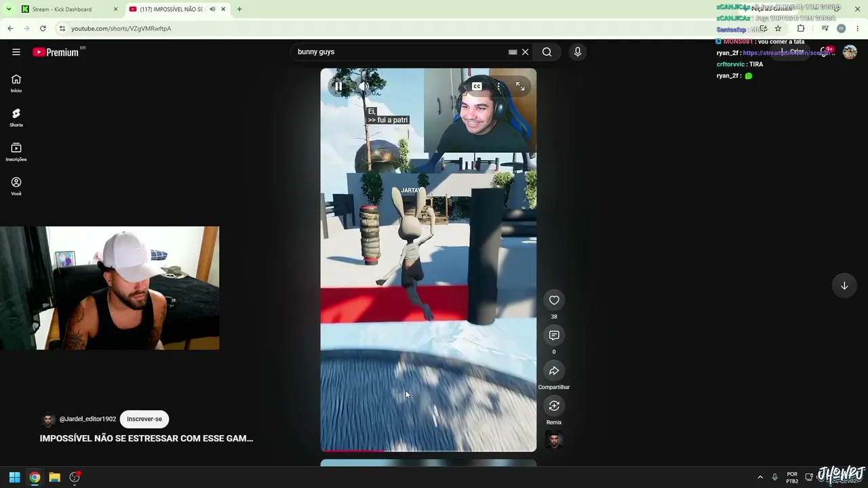Viewport: 868px width, 488px height.
Task: Open the Short's channel avatar
Action: pyautogui.click(x=48, y=420)
